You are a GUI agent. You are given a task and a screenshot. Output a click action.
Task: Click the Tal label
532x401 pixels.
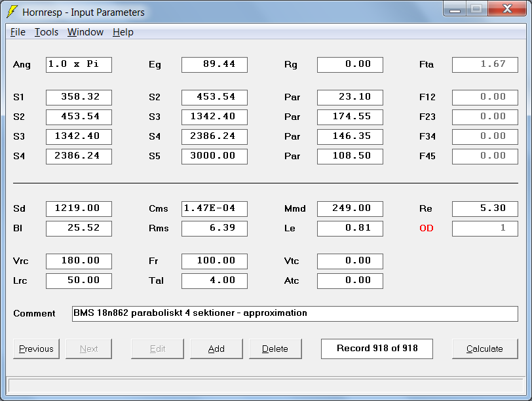156,281
